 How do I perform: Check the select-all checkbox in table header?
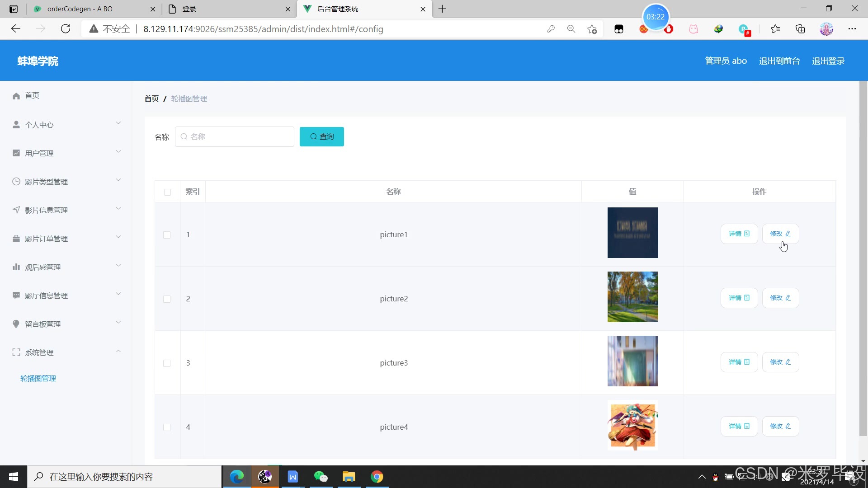coord(167,192)
